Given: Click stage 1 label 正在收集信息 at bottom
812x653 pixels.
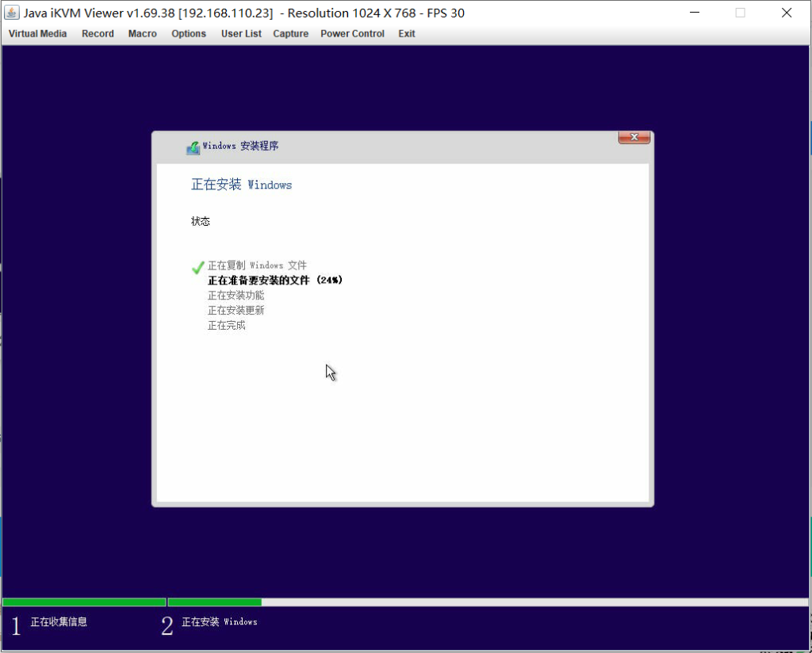Looking at the screenshot, I should coord(59,623).
